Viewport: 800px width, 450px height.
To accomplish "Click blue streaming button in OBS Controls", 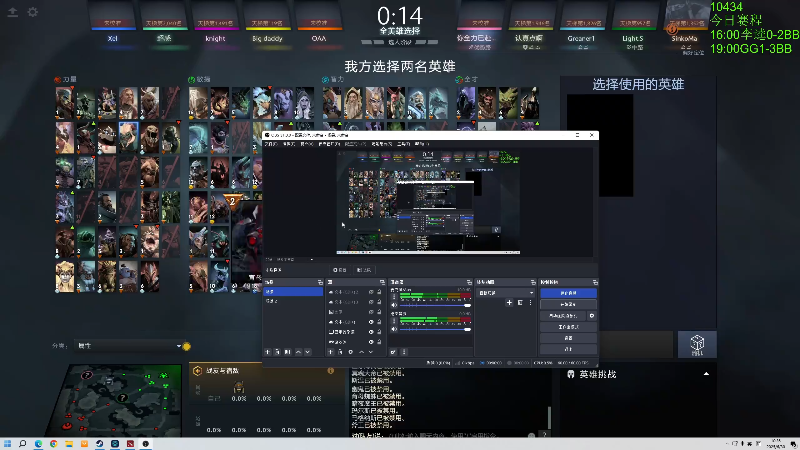I will [569, 293].
